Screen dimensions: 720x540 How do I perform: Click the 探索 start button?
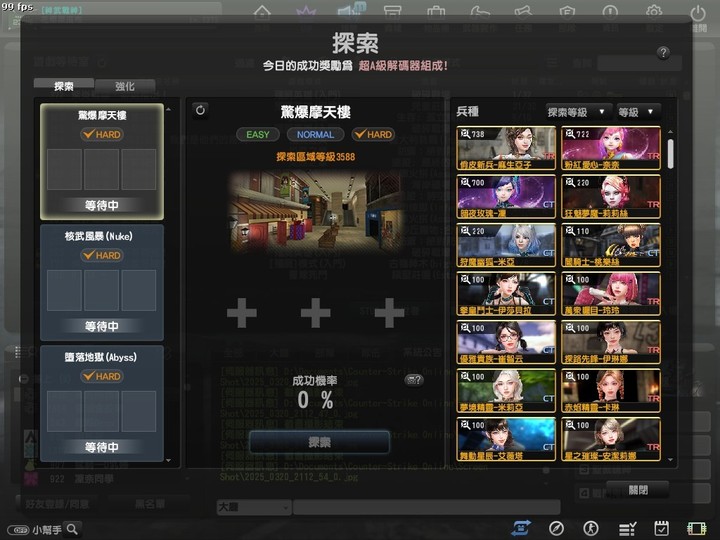320,442
